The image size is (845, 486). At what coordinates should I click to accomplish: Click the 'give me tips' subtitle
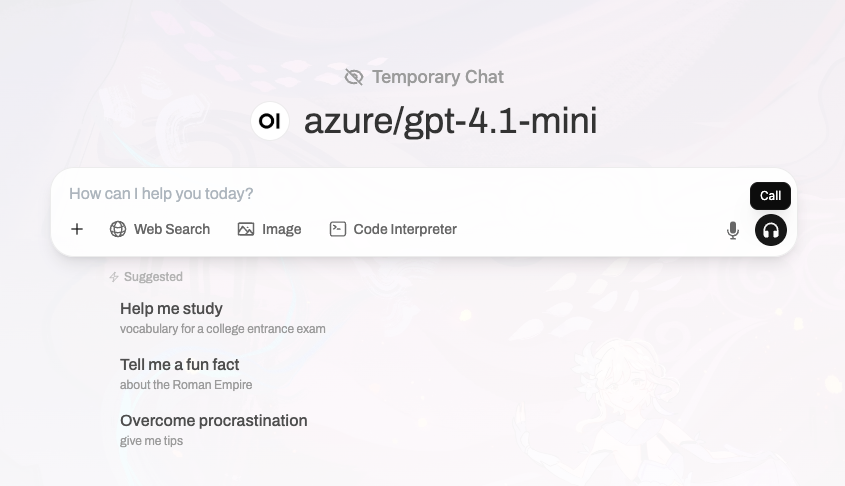click(151, 441)
